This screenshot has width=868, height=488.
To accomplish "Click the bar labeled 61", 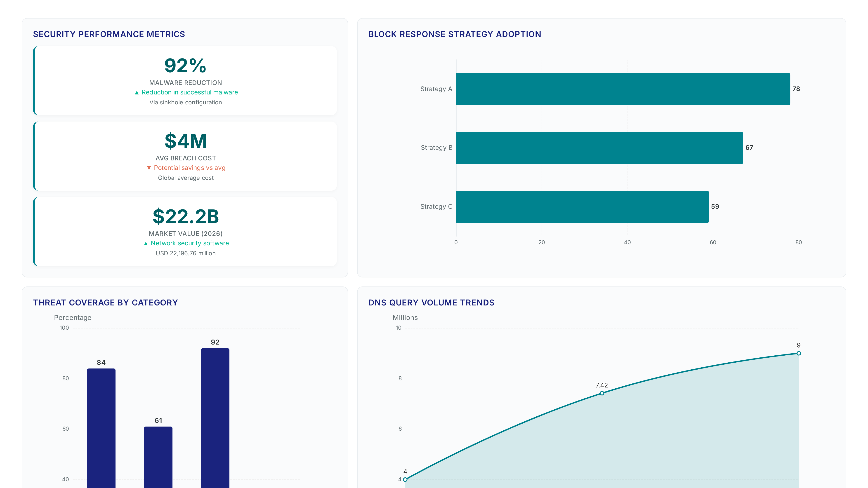I will (158, 457).
